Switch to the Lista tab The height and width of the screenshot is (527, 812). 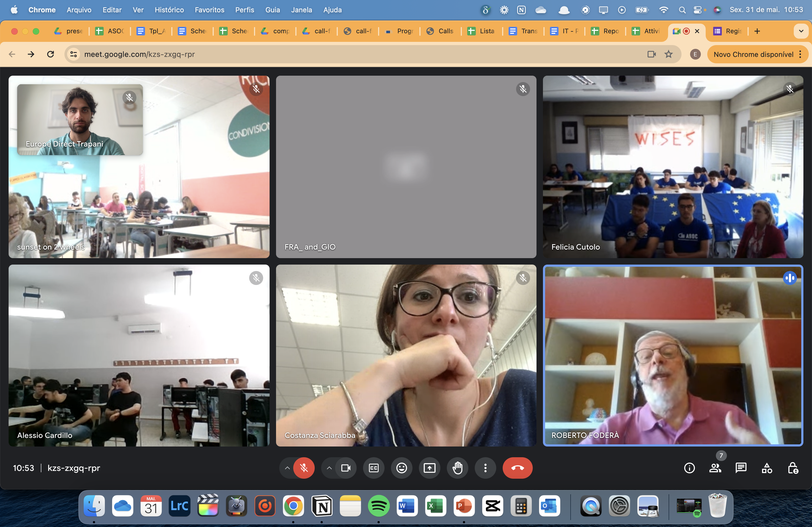click(482, 31)
